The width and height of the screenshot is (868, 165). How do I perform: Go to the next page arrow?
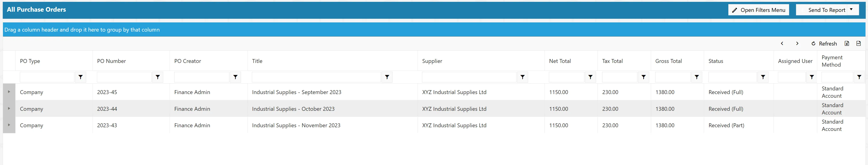[x=797, y=43]
